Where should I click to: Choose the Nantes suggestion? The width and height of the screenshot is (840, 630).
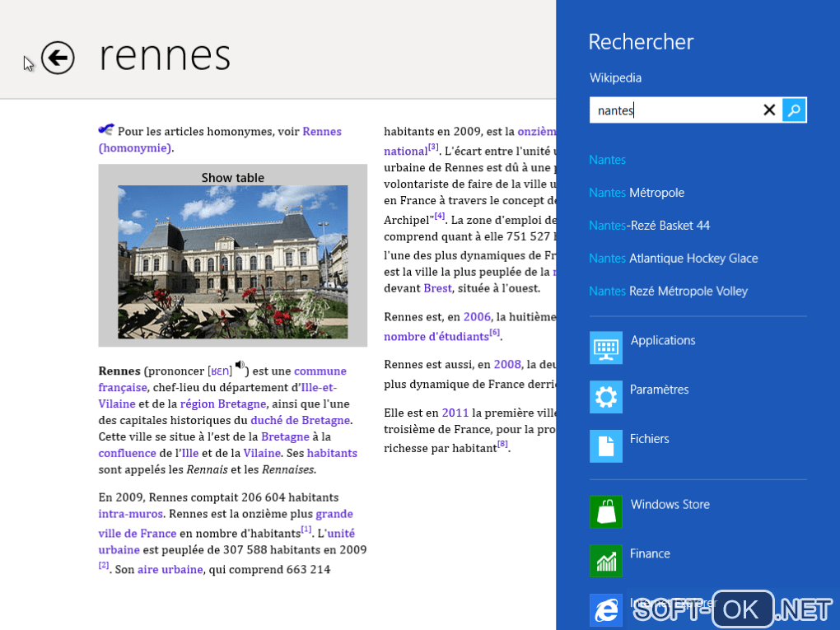607,160
